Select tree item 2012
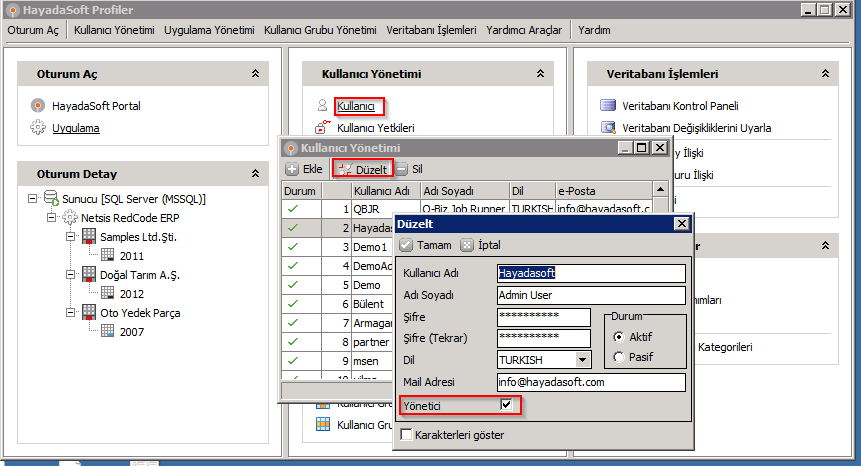Image resolution: width=861 pixels, height=466 pixels. coord(132,294)
